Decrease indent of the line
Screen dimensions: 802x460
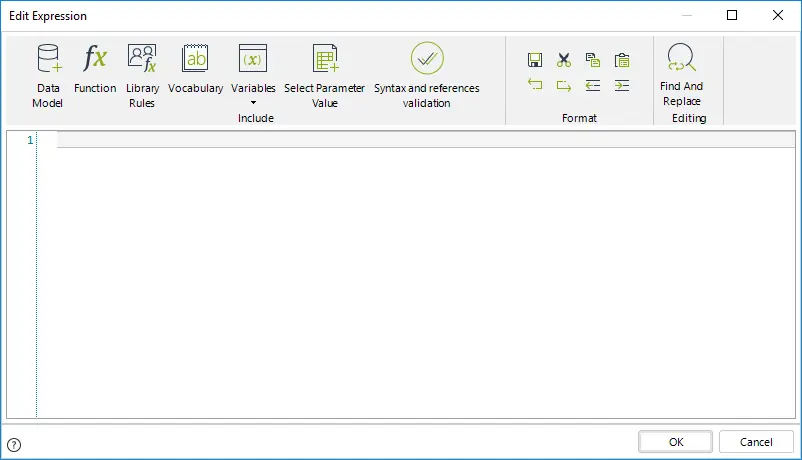(593, 85)
